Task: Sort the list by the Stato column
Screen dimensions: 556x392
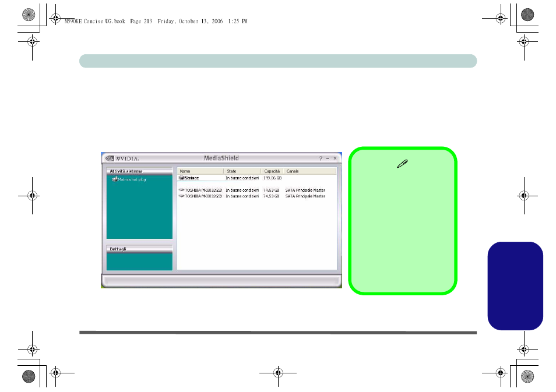Action: 242,171
